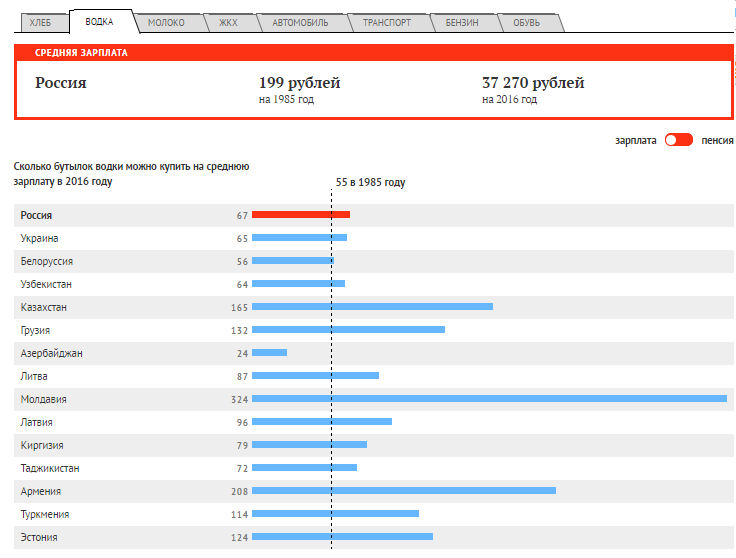Click the пенсия label

[717, 141]
